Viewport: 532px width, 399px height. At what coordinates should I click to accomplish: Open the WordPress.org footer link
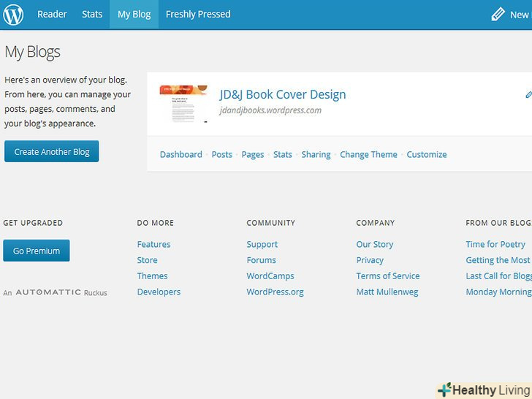pyautogui.click(x=275, y=292)
